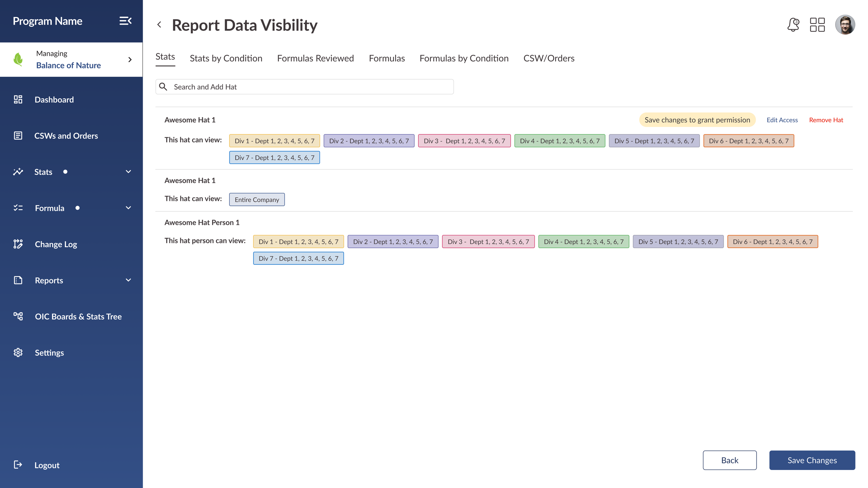
Task: Click the OIC Boards & Stats Tree icon
Action: click(x=18, y=316)
